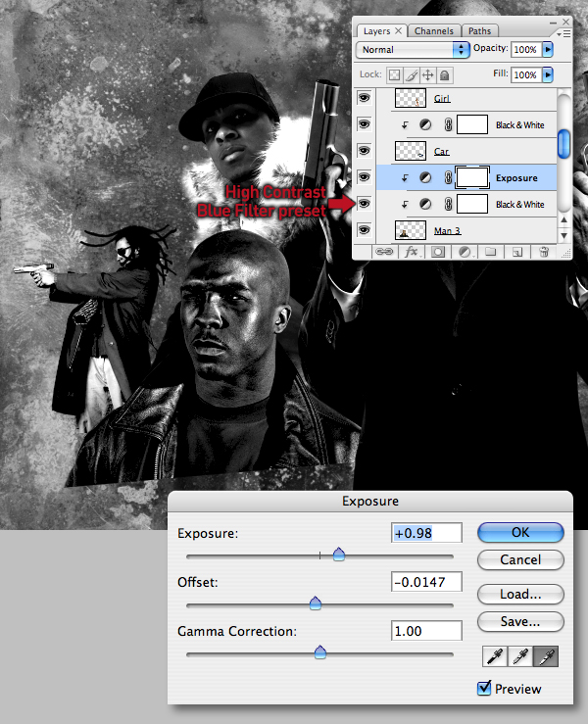Open the Fill slider arrow
This screenshot has width=588, height=724.
click(x=548, y=74)
